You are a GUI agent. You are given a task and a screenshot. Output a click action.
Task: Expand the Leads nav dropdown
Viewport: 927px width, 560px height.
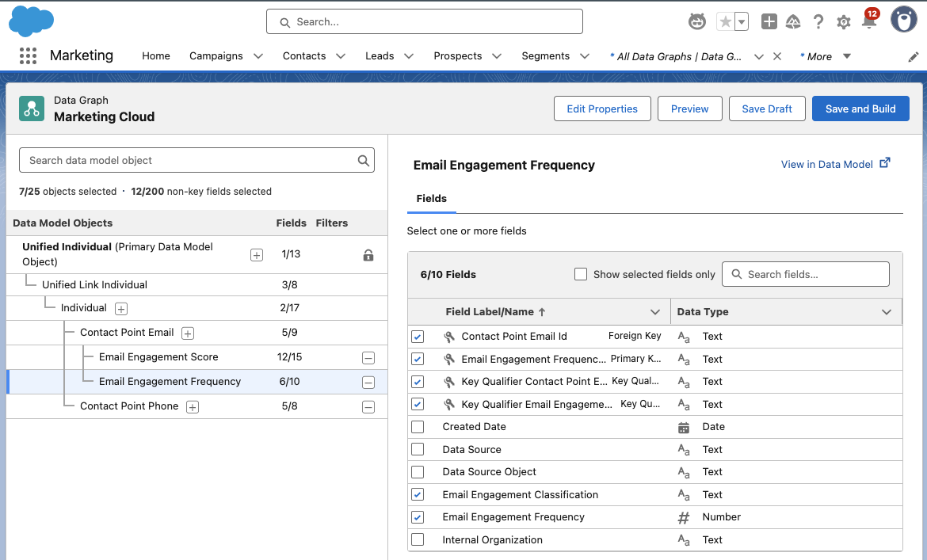pyautogui.click(x=409, y=56)
